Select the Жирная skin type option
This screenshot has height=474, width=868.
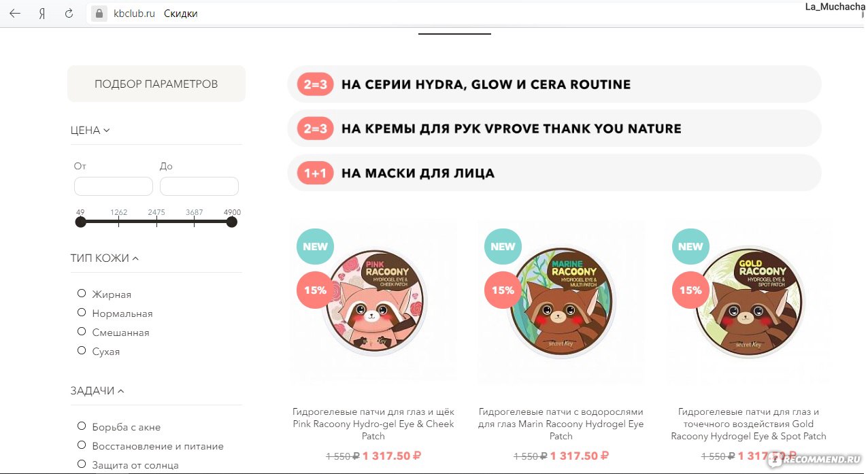point(81,293)
